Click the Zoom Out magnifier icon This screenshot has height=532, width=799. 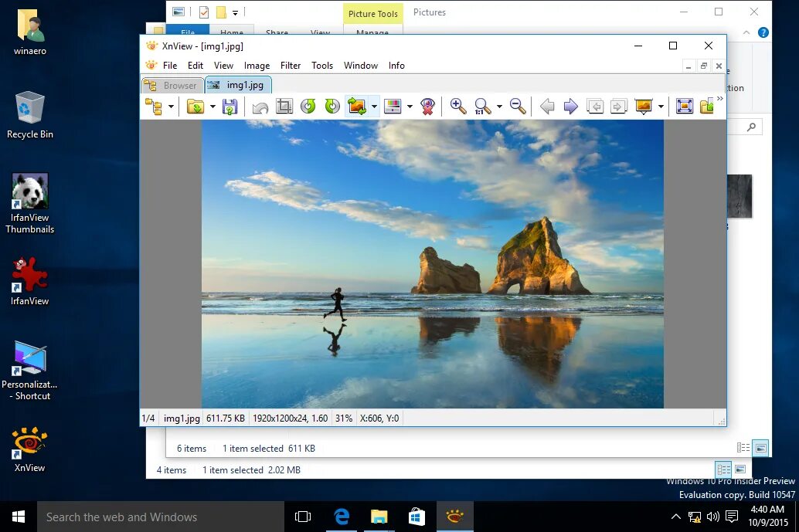tap(518, 107)
